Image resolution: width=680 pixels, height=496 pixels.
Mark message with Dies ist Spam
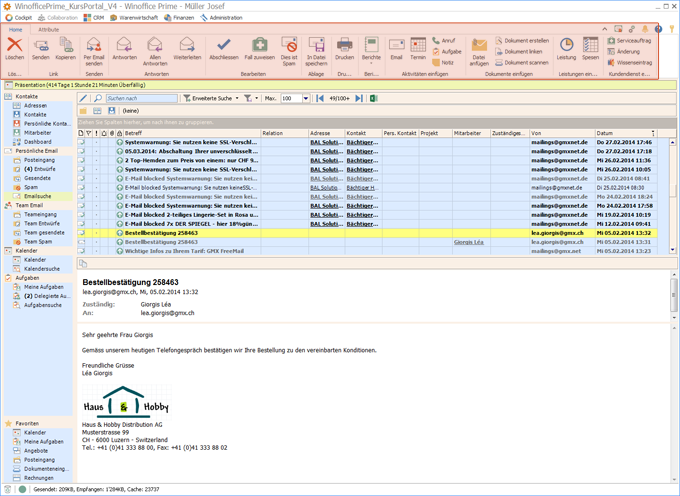[289, 51]
